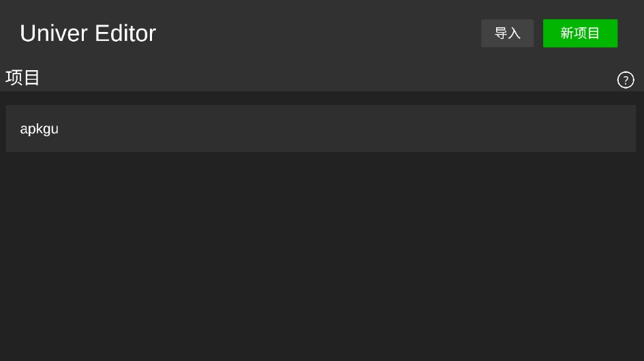Begin a new project using 新项目
The width and height of the screenshot is (644, 361).
580,33
